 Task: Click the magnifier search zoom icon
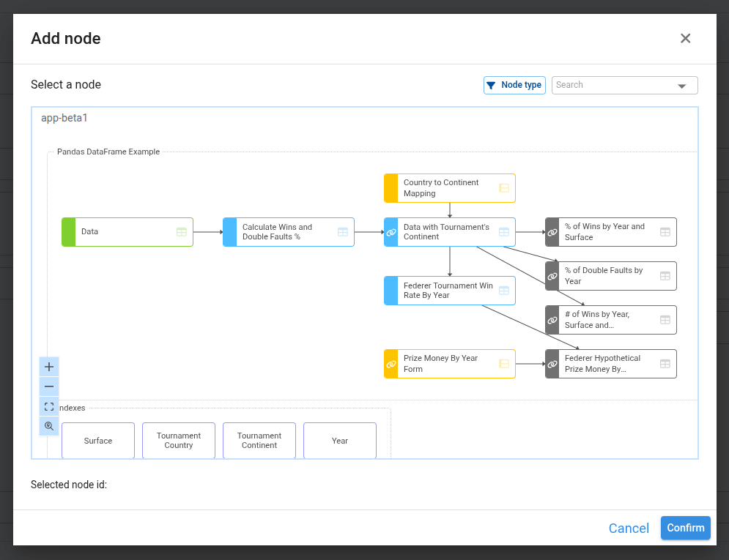tap(49, 426)
